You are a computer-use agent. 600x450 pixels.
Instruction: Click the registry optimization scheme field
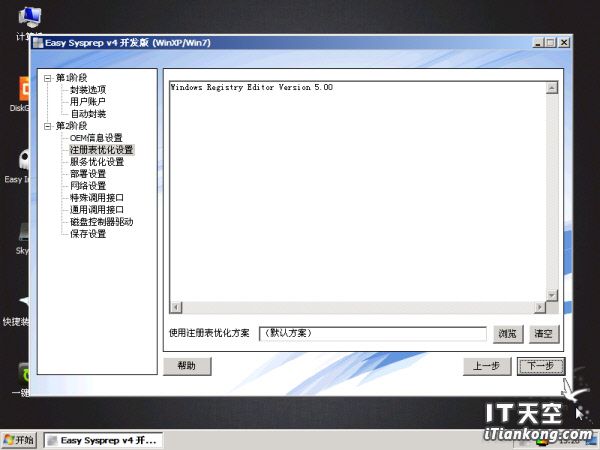pyautogui.click(x=373, y=333)
